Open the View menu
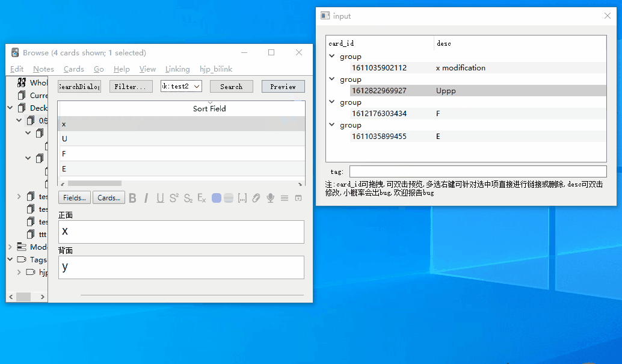The width and height of the screenshot is (622, 364). tap(147, 69)
